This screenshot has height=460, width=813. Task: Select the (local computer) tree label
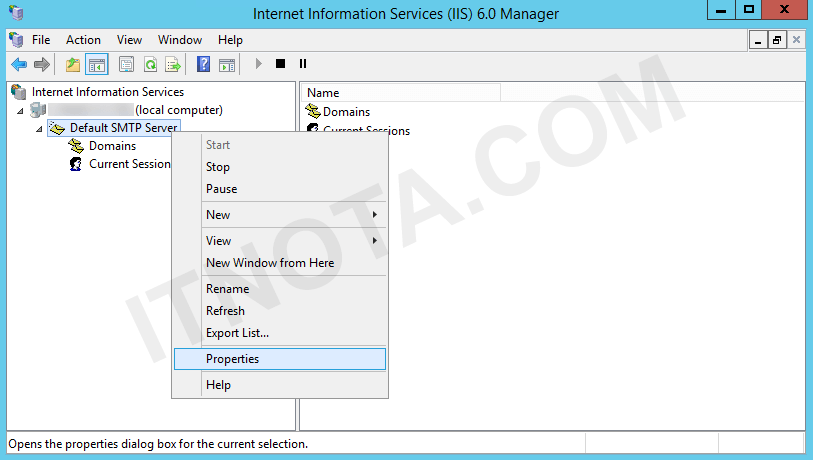179,110
